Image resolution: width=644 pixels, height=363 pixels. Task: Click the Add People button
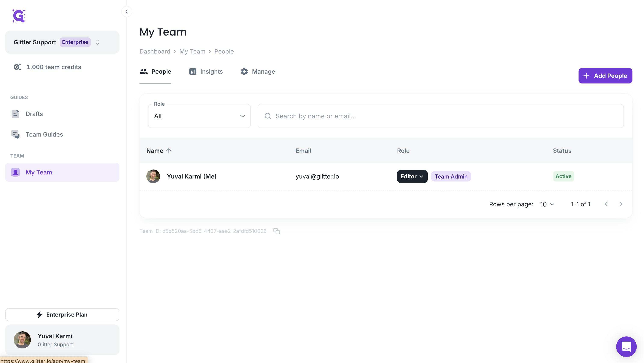click(605, 76)
